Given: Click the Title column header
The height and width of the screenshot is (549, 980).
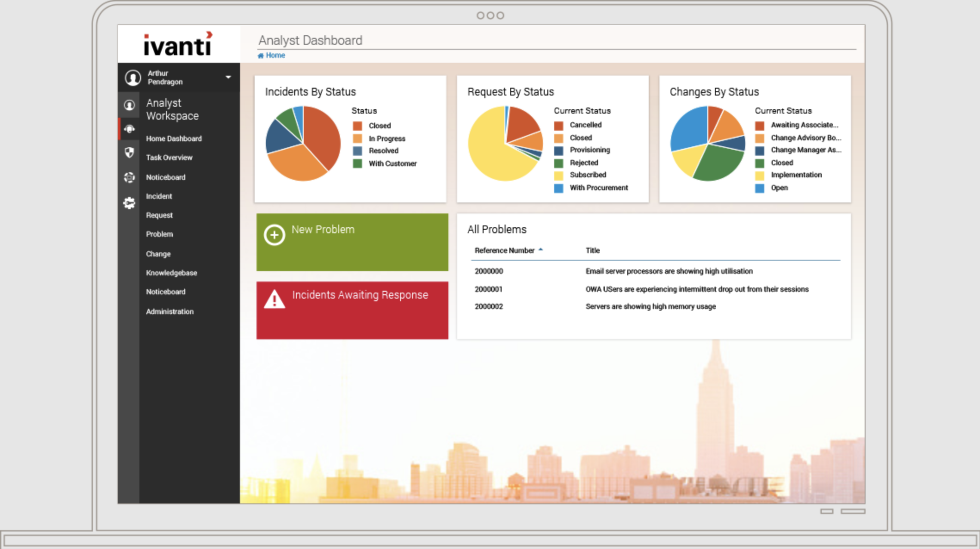Looking at the screenshot, I should click(592, 250).
